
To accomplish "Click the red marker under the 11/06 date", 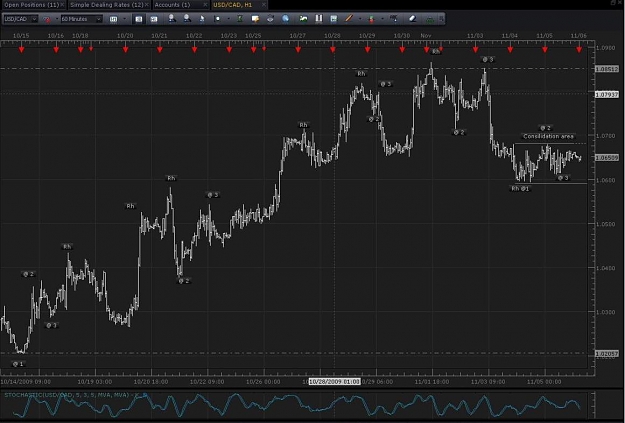I will click(x=579, y=50).
